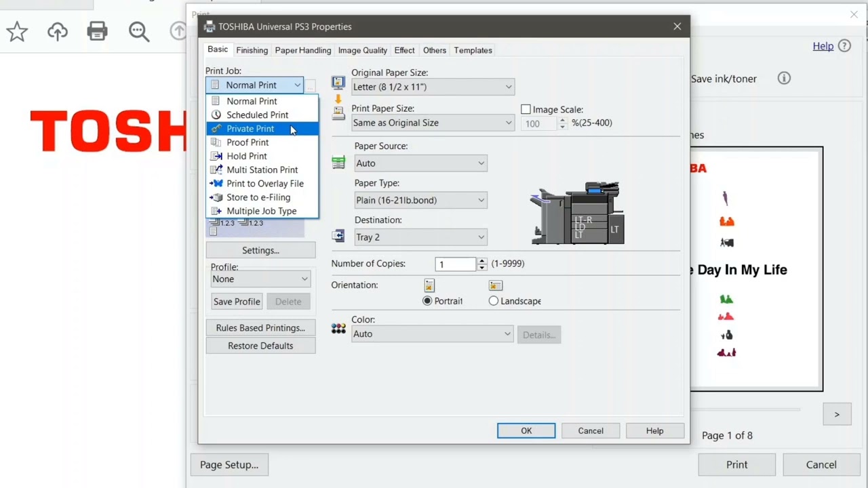Close the TOSHIBA Properties dialog
Viewport: 868px width, 488px height.
pyautogui.click(x=677, y=26)
